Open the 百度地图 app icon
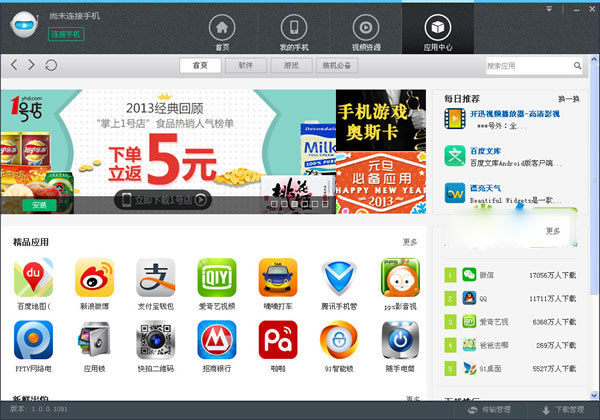 pyautogui.click(x=33, y=278)
